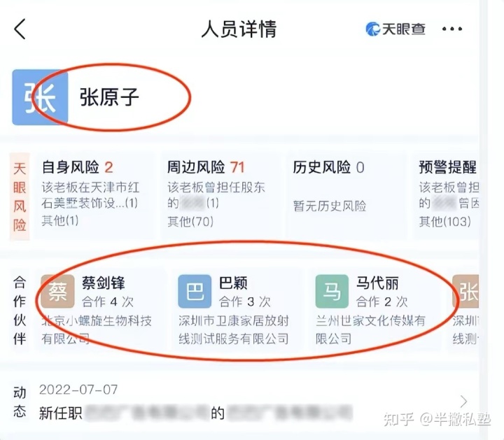Open company 兰州世家文化传媒有限公司

tap(370, 329)
